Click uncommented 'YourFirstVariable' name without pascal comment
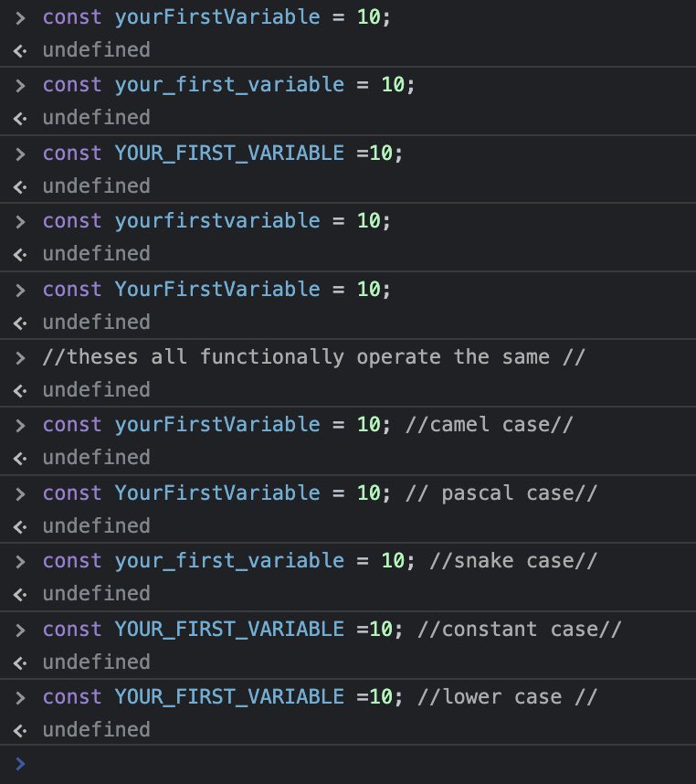696x784 pixels. (x=217, y=289)
